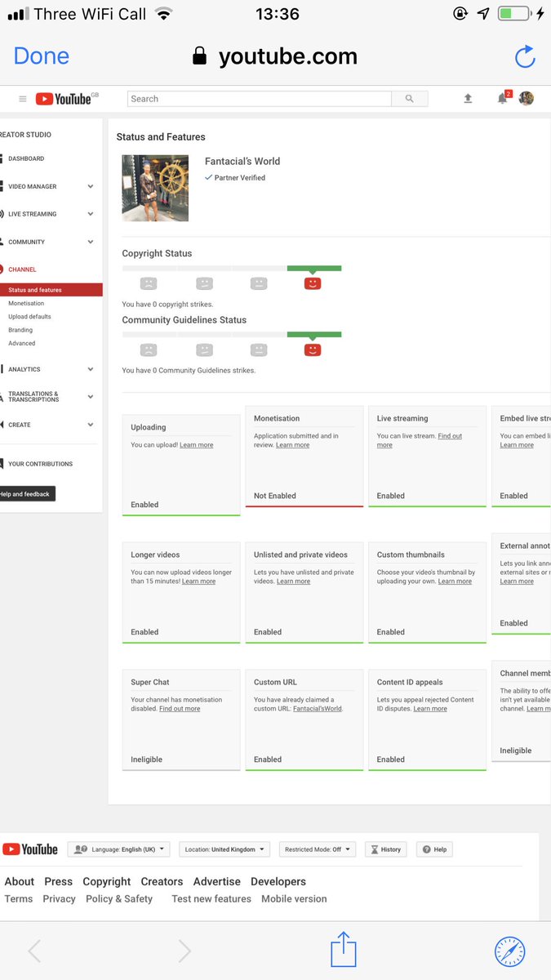
Task: Open the Restricted Mode dropdown
Action: pyautogui.click(x=318, y=849)
